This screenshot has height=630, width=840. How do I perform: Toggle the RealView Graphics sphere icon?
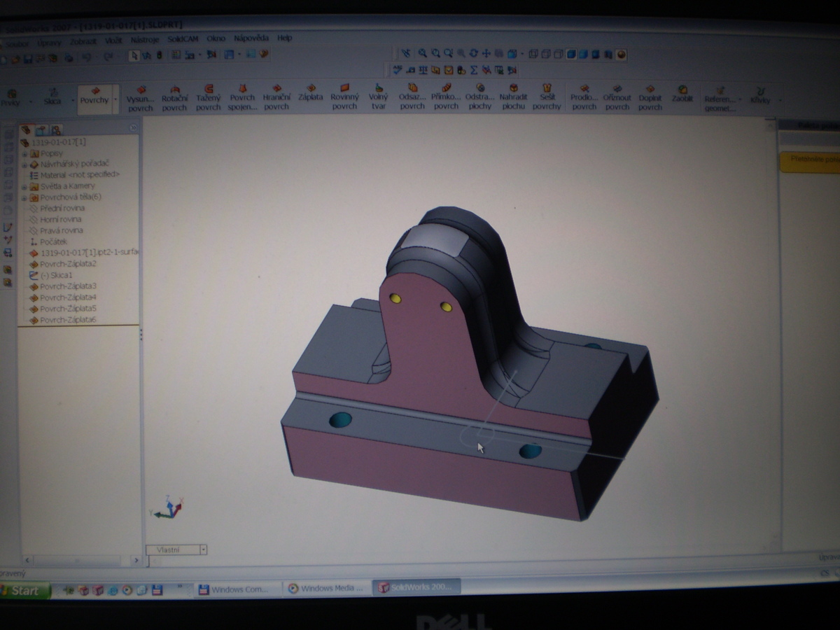621,55
